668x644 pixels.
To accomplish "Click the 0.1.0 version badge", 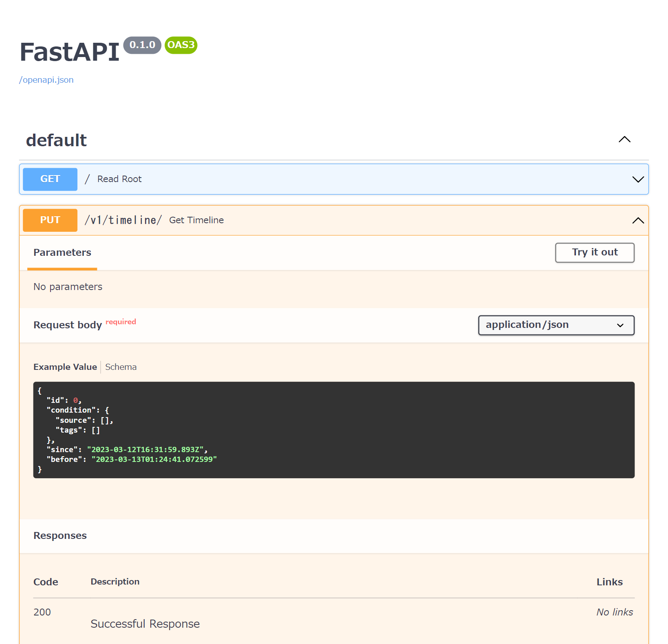I will point(142,45).
